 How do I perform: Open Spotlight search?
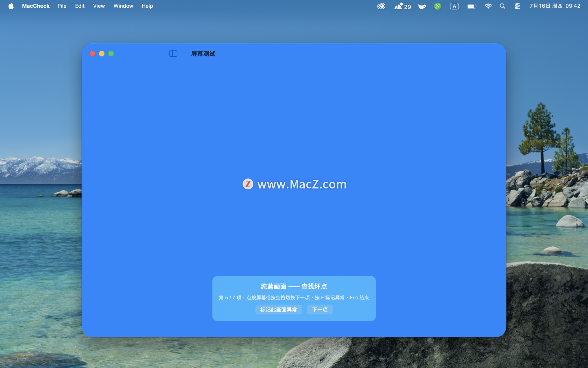click(x=503, y=6)
